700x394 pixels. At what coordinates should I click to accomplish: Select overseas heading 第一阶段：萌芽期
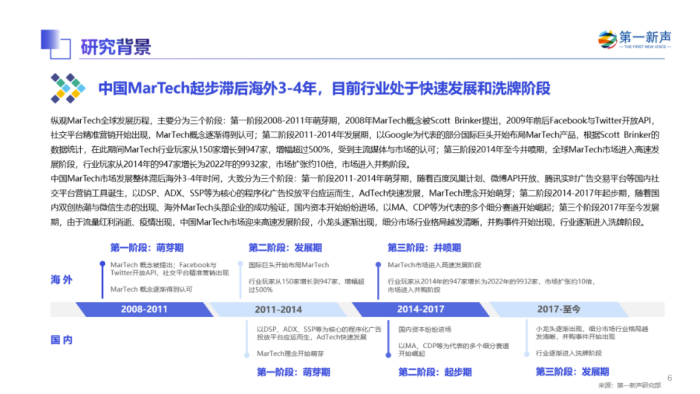point(147,248)
